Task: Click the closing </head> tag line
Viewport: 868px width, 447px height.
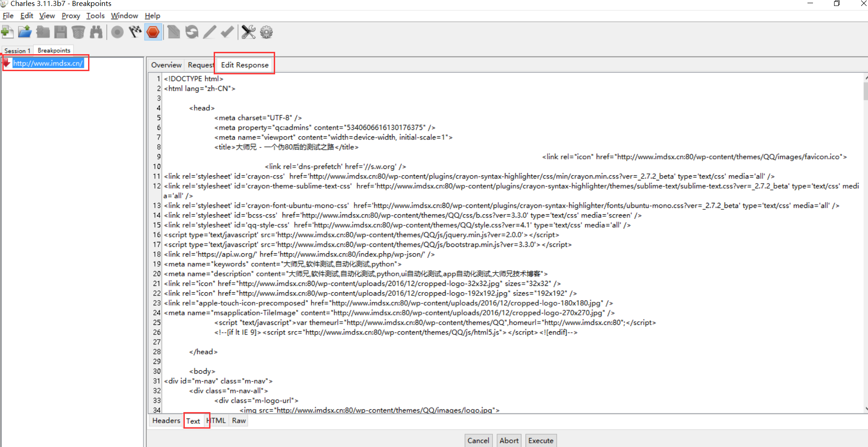Action: (x=203, y=352)
